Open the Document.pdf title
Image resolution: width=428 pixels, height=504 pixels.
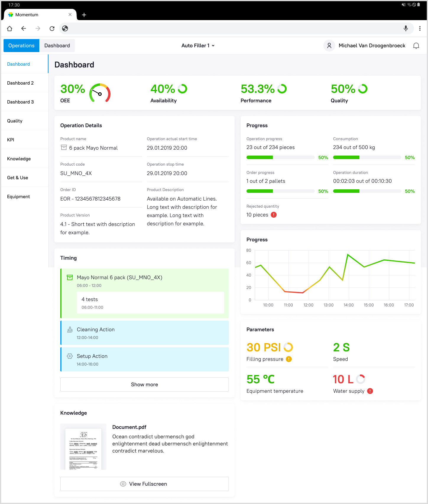(129, 427)
